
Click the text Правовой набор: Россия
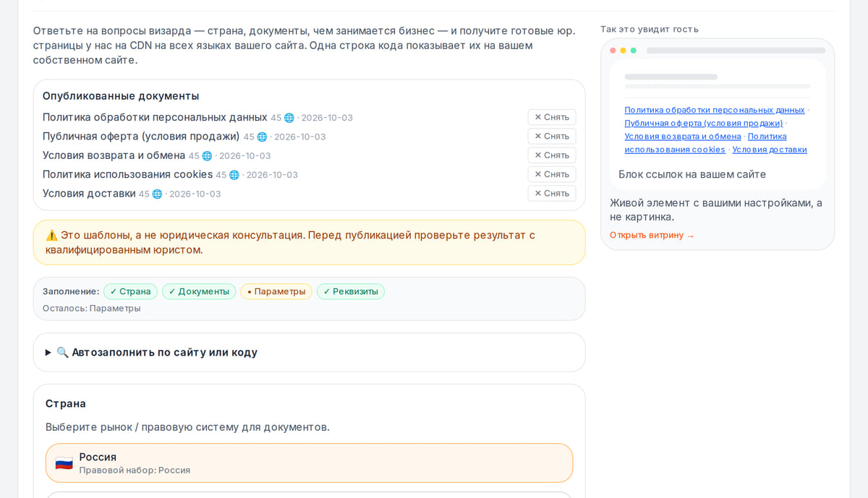click(135, 471)
